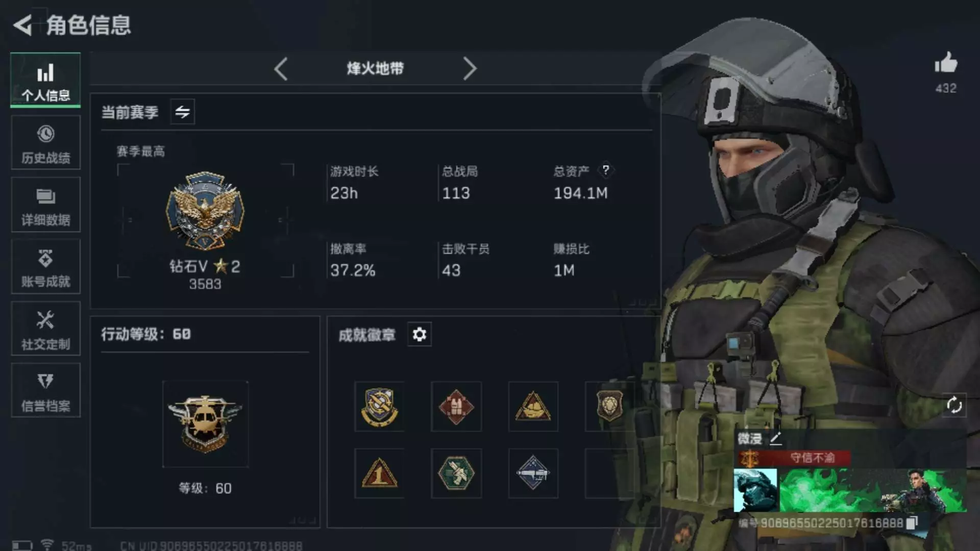Viewport: 980px width, 551px height.
Task: Open the 成就徽章 gear settings
Action: click(419, 335)
